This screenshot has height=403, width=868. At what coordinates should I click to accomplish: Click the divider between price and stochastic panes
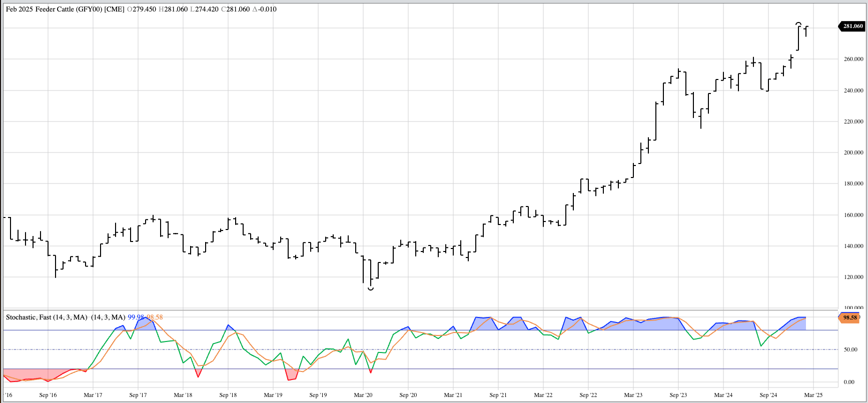pyautogui.click(x=420, y=310)
